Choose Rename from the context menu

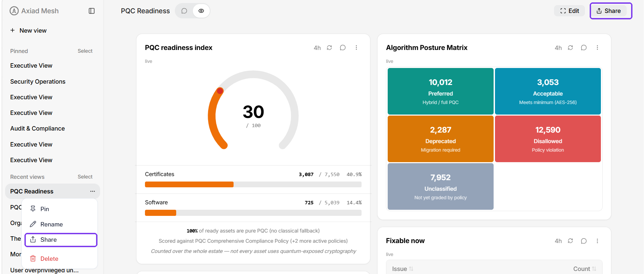(x=60, y=224)
